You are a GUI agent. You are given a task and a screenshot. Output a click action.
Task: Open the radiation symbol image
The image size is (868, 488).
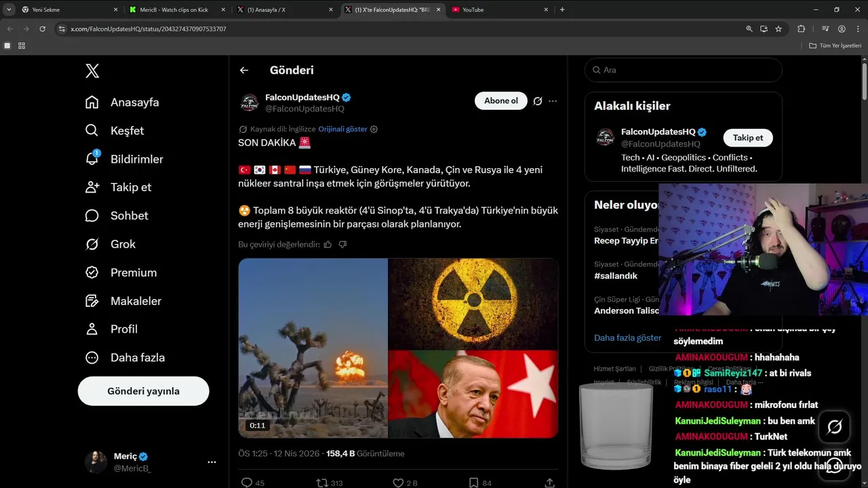[473, 303]
